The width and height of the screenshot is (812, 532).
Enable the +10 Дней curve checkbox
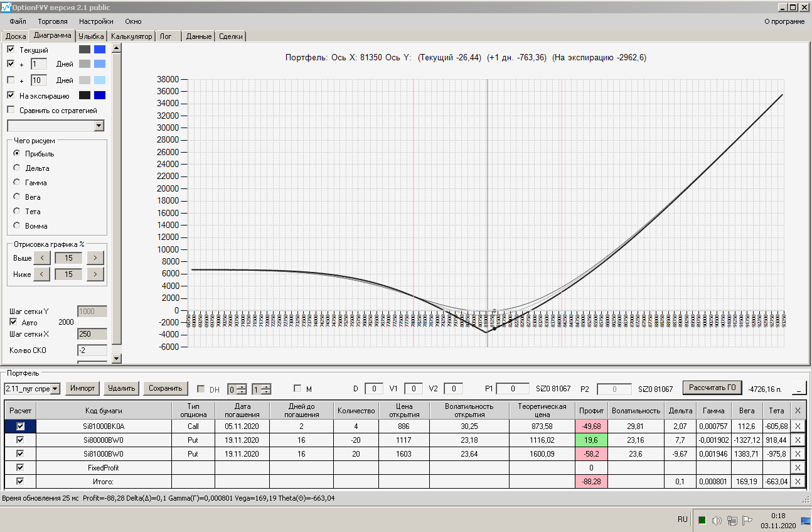point(11,80)
